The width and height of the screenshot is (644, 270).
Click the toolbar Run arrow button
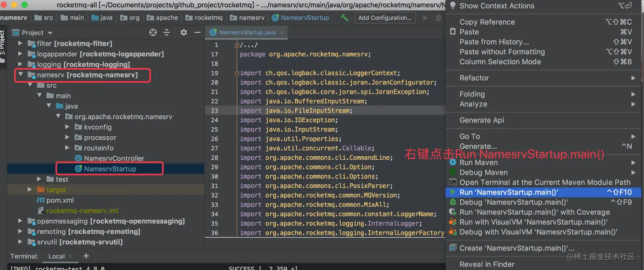(x=425, y=18)
